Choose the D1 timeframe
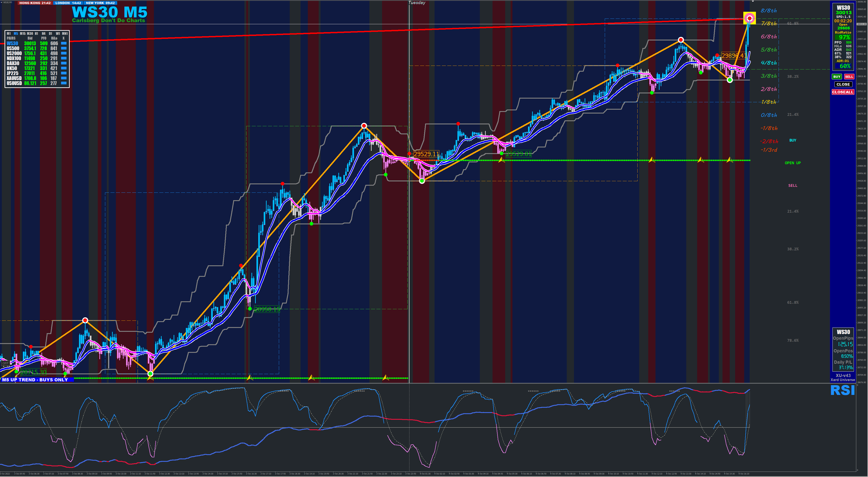Viewport: 868px width, 477px height. (50, 34)
